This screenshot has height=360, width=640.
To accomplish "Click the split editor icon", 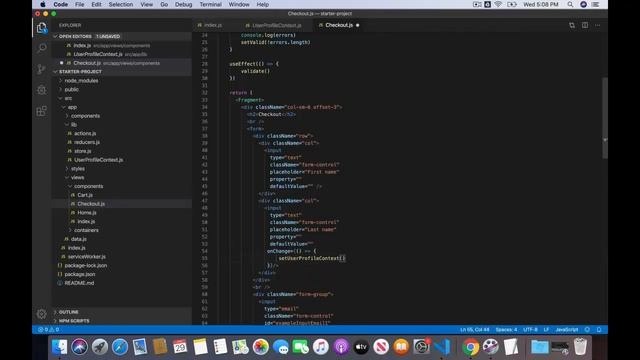I will pos(585,25).
